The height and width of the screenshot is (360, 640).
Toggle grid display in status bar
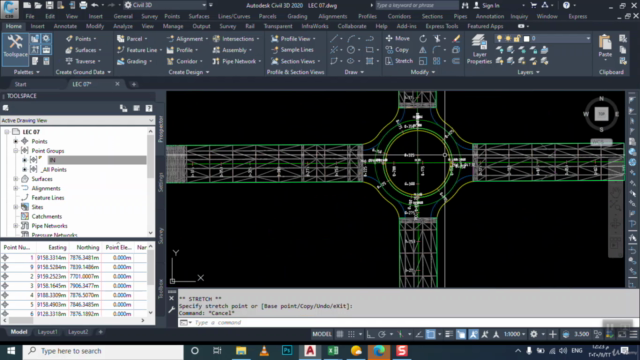(x=340, y=334)
